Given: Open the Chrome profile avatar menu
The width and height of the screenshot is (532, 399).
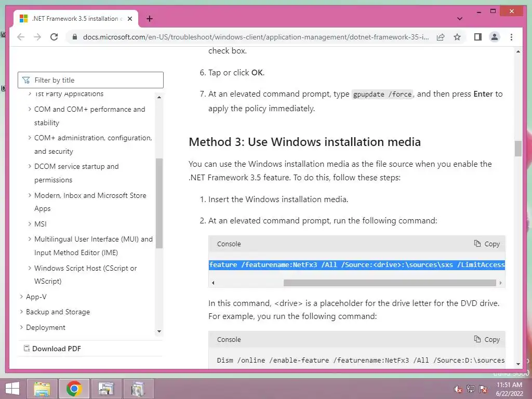Looking at the screenshot, I should 495,37.
